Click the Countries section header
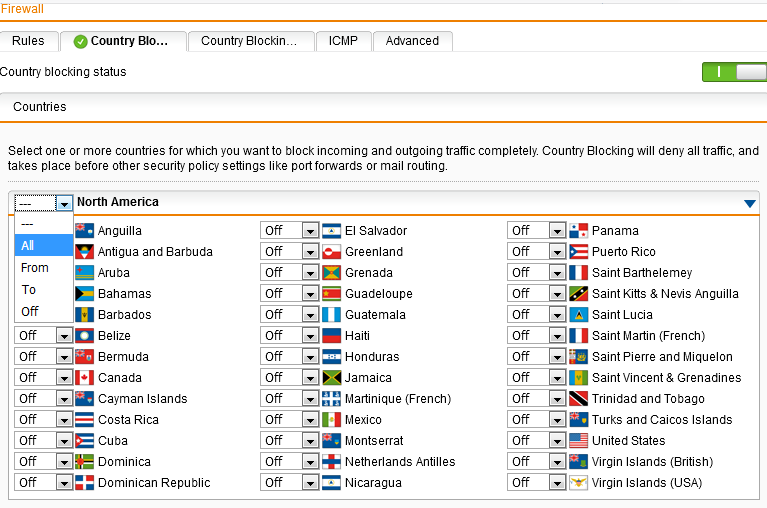 click(40, 107)
